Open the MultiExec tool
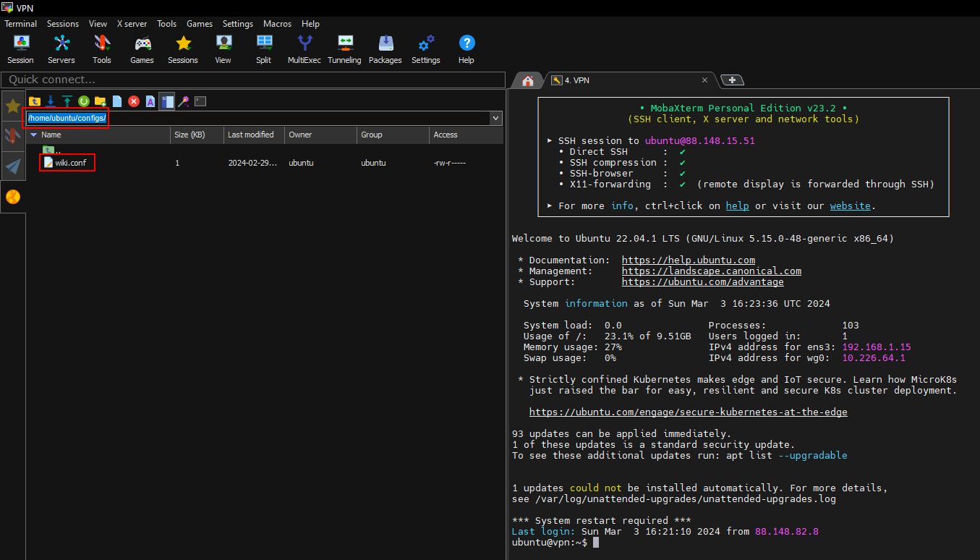Viewport: 980px width, 560px height. tap(304, 49)
